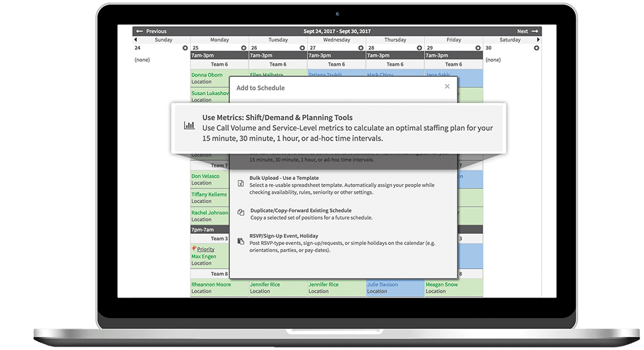Click the bar chart Use Metrics icon

pyautogui.click(x=189, y=125)
